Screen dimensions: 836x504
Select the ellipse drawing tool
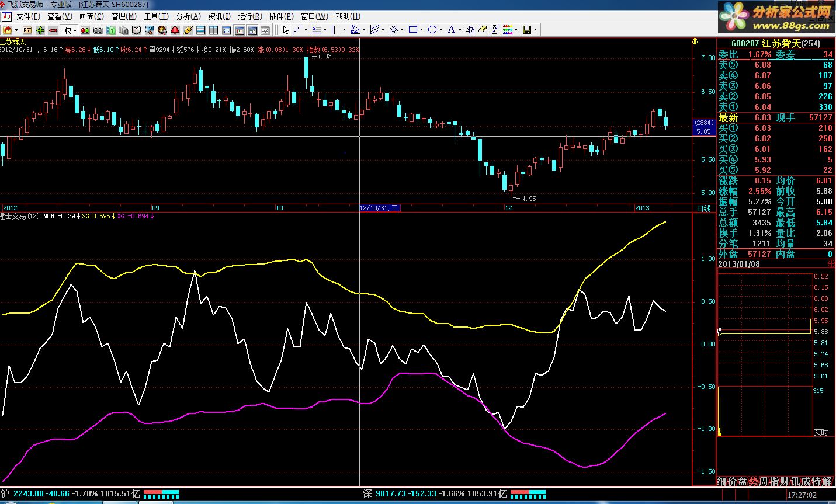point(432,30)
